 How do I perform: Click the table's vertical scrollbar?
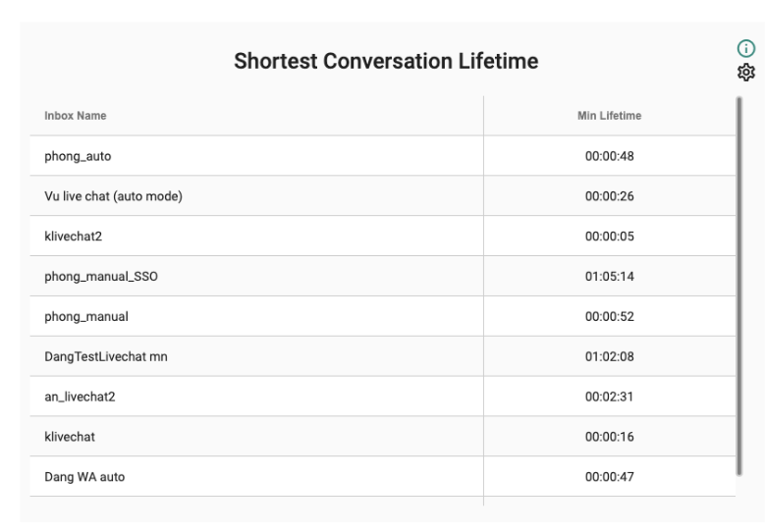739,286
